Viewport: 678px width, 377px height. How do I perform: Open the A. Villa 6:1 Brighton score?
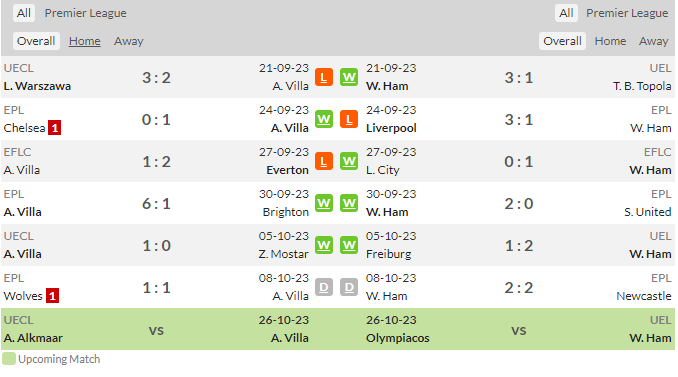(x=156, y=204)
